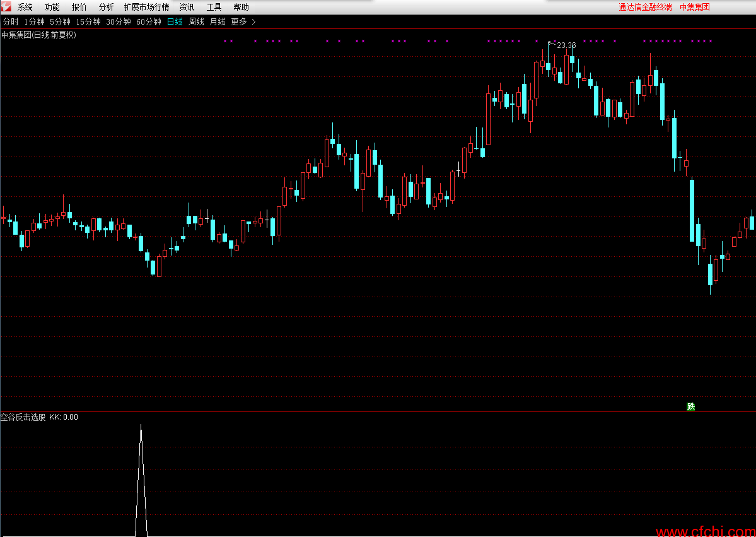This screenshot has height=537, width=756.
Task: Select the 周线 weekly period tab
Action: (196, 21)
